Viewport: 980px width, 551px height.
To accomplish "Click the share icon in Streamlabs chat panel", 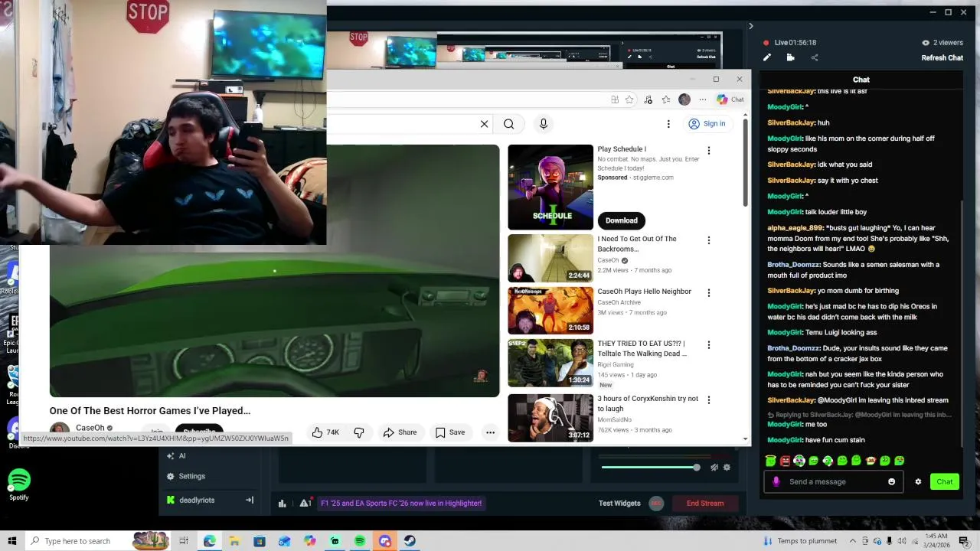I will (x=814, y=57).
